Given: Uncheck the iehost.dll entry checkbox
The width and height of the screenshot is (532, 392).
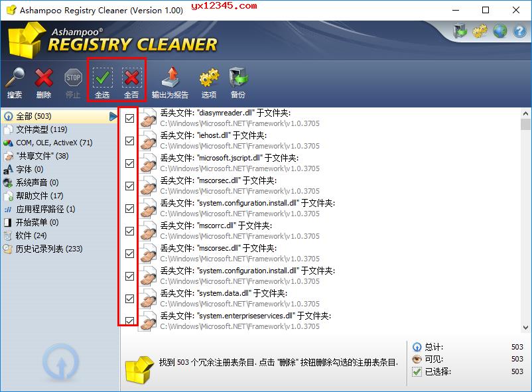Looking at the screenshot, I should [129, 141].
